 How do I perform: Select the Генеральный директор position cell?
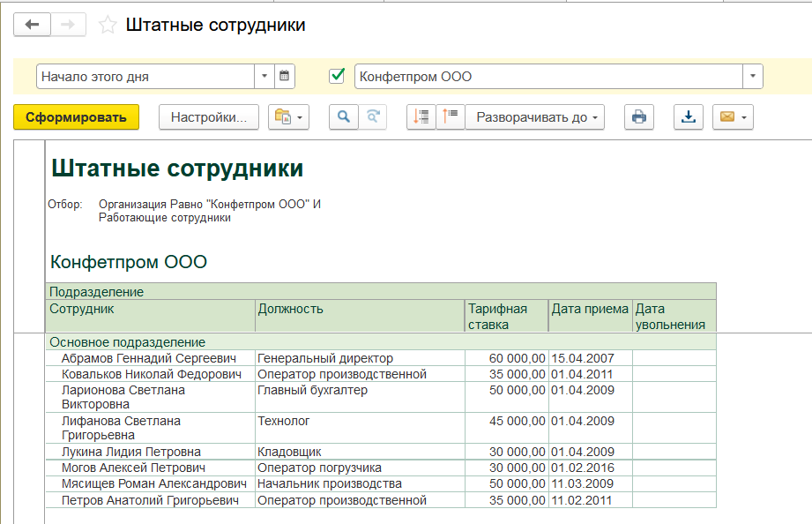[x=360, y=358]
